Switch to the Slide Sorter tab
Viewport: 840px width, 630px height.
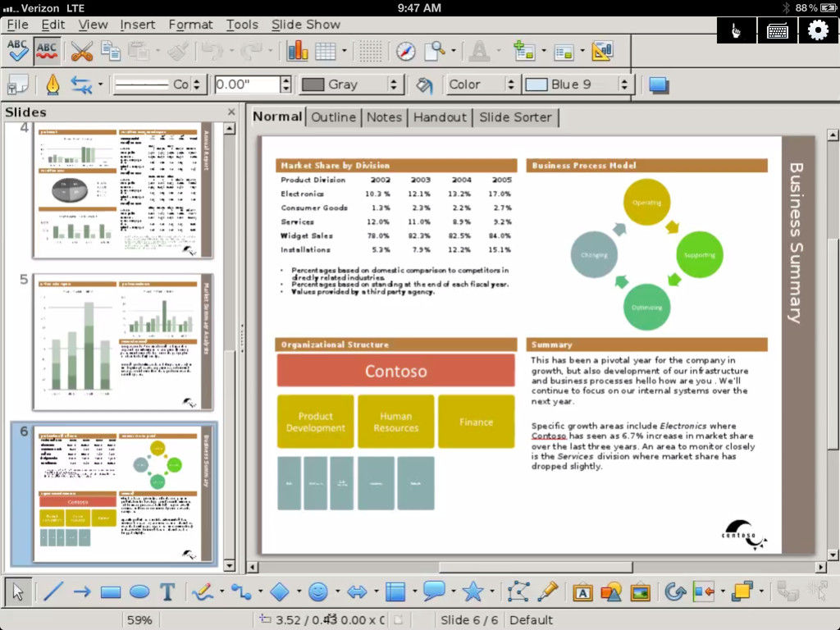[x=515, y=117]
